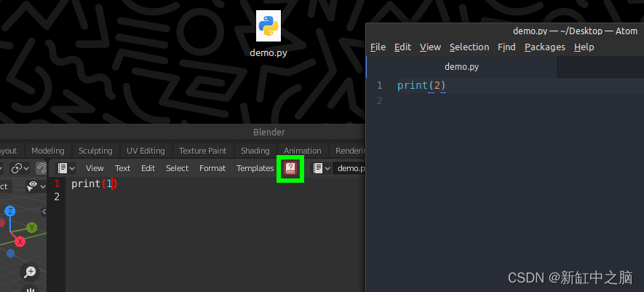Select the demo.py tab in Atom
The width and height of the screenshot is (644, 292).
pyautogui.click(x=461, y=66)
